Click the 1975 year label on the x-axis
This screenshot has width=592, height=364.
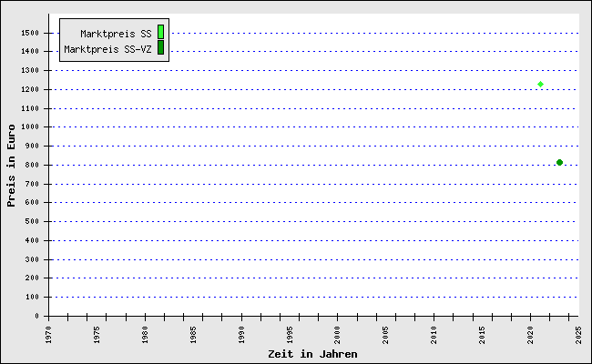tap(97, 335)
